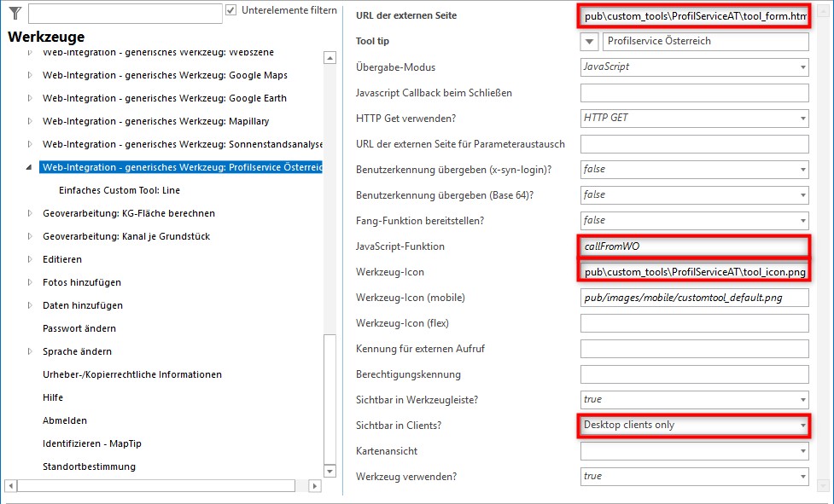Click the filter search text field
The height and width of the screenshot is (504, 834).
(x=125, y=14)
